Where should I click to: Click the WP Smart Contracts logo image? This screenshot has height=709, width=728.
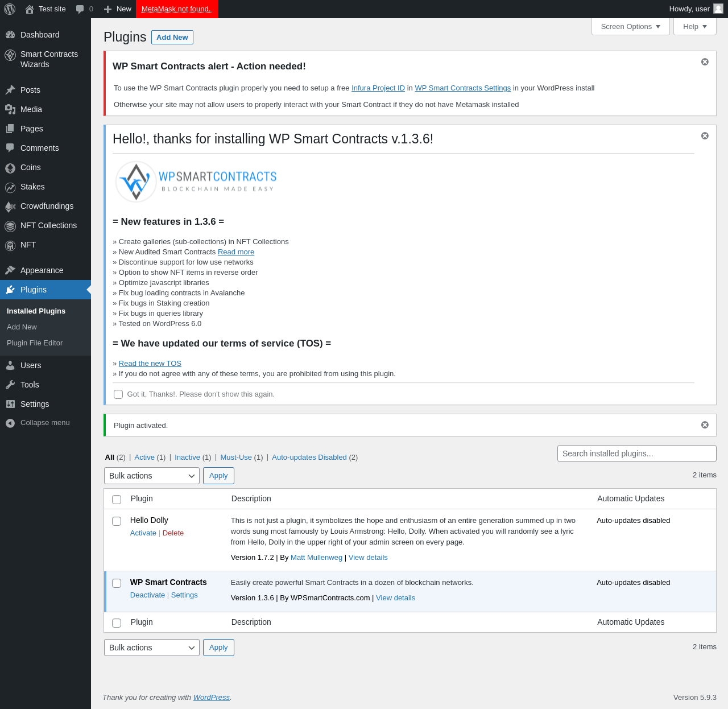click(x=196, y=182)
